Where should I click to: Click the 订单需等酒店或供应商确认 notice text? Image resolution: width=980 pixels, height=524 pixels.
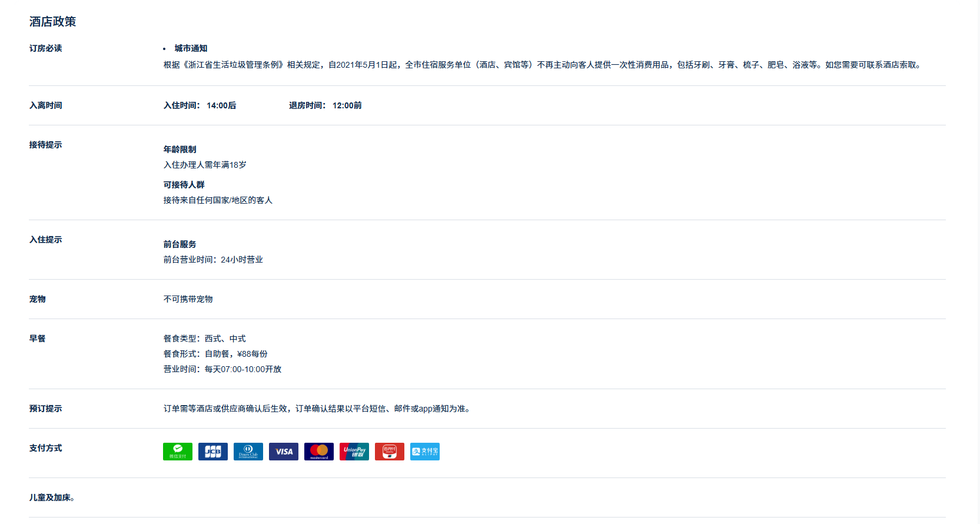[x=318, y=409]
